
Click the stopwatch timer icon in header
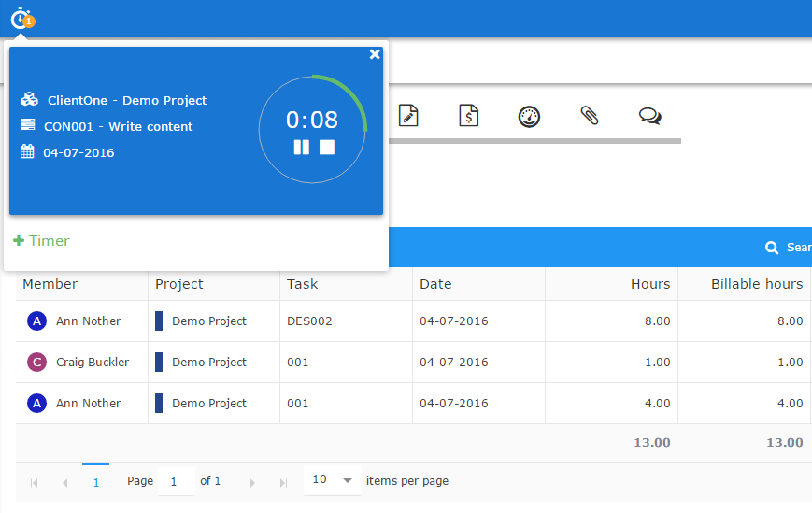pyautogui.click(x=21, y=17)
